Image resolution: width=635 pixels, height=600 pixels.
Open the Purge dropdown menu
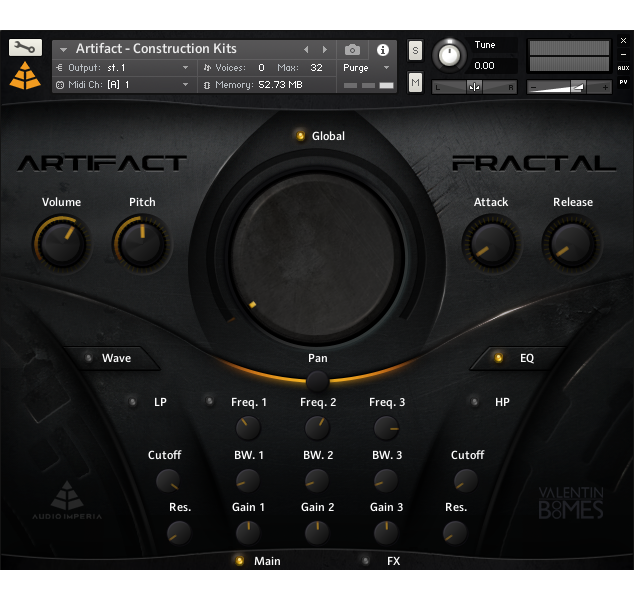(366, 68)
